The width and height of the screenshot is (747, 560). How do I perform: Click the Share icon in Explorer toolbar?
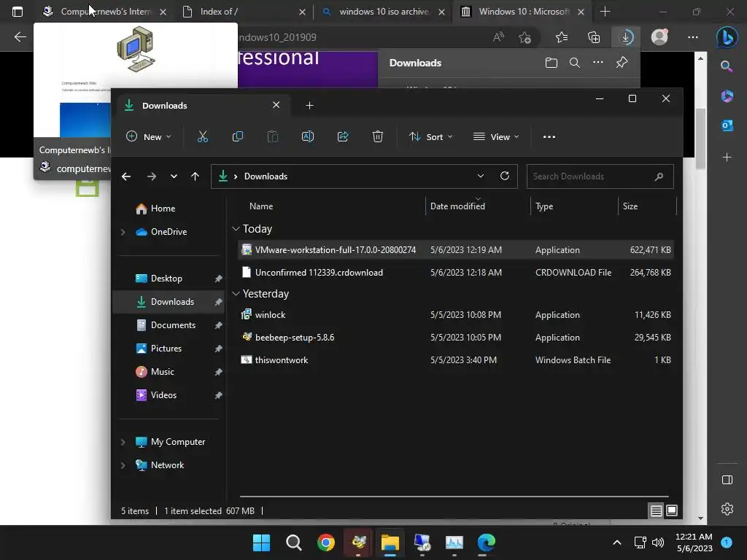[343, 136]
